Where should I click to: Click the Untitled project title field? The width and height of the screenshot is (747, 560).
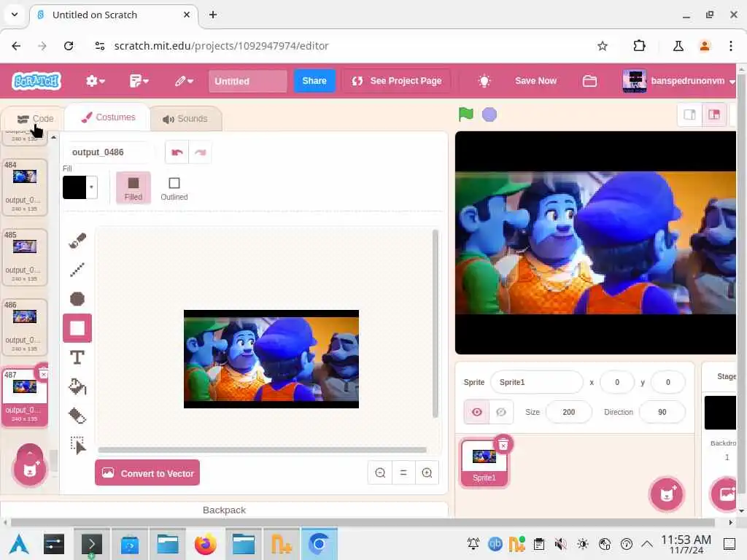248,81
